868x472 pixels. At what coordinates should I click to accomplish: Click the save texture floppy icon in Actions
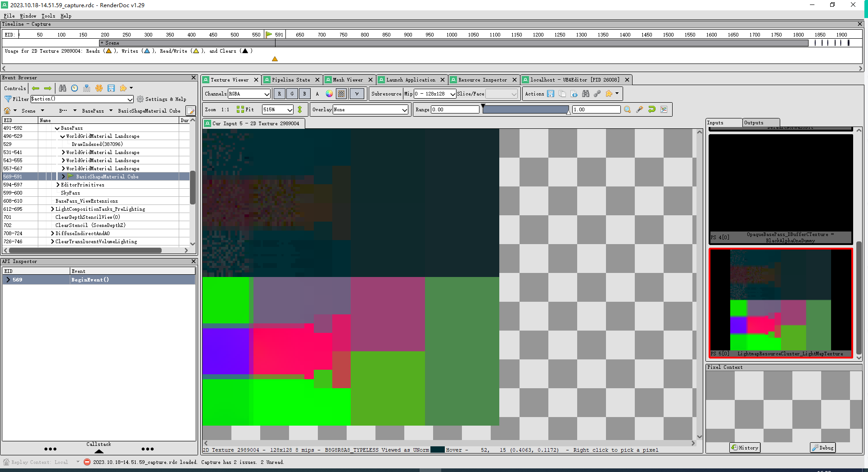tap(551, 94)
